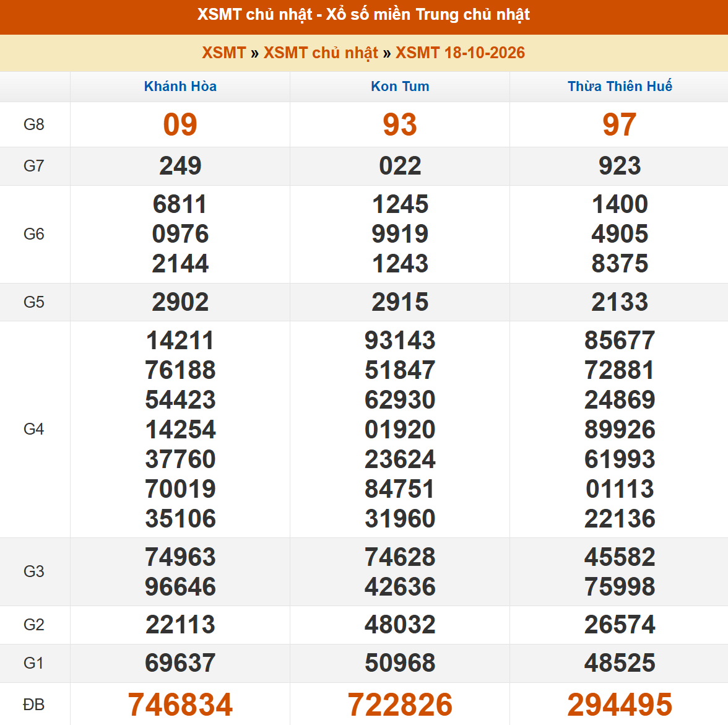Click G4 number 76188
This screenshot has height=725, width=728.
[x=180, y=370]
